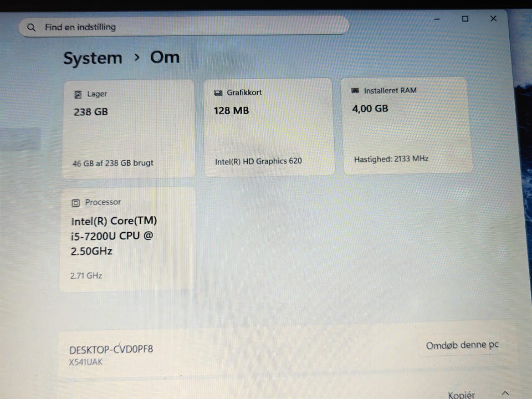
Task: Select '46 GB af 238 GB brugt' text
Action: (113, 163)
